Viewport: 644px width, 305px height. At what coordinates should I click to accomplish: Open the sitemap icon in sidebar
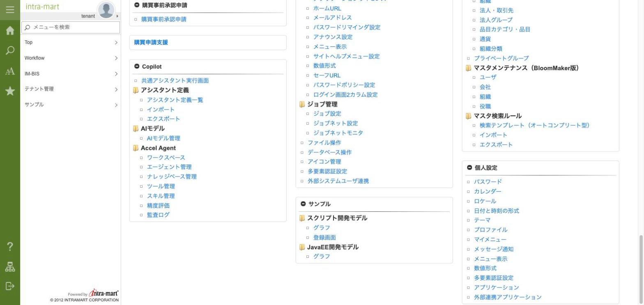(x=10, y=267)
